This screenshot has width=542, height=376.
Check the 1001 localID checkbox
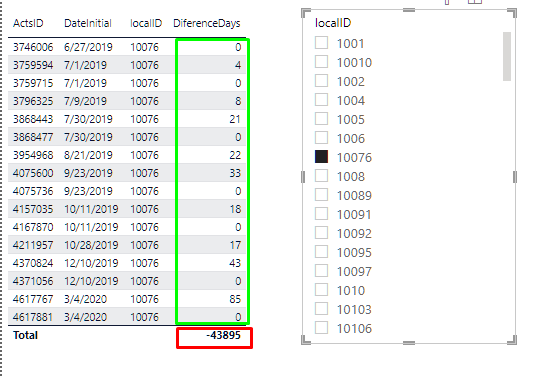tap(321, 43)
